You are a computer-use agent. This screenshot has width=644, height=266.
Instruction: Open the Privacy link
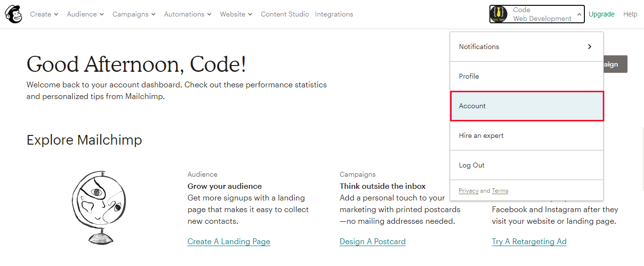[x=469, y=191]
